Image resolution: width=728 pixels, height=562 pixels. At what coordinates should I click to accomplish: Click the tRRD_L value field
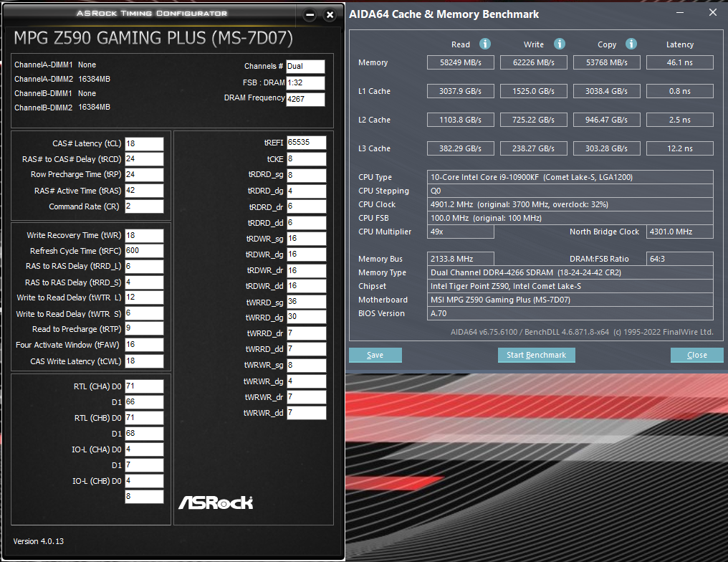point(145,266)
